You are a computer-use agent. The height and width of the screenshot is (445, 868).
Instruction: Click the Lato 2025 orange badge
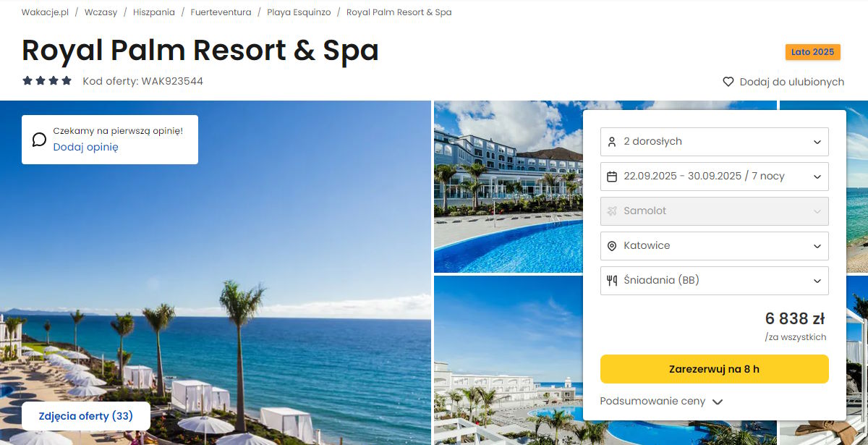813,52
